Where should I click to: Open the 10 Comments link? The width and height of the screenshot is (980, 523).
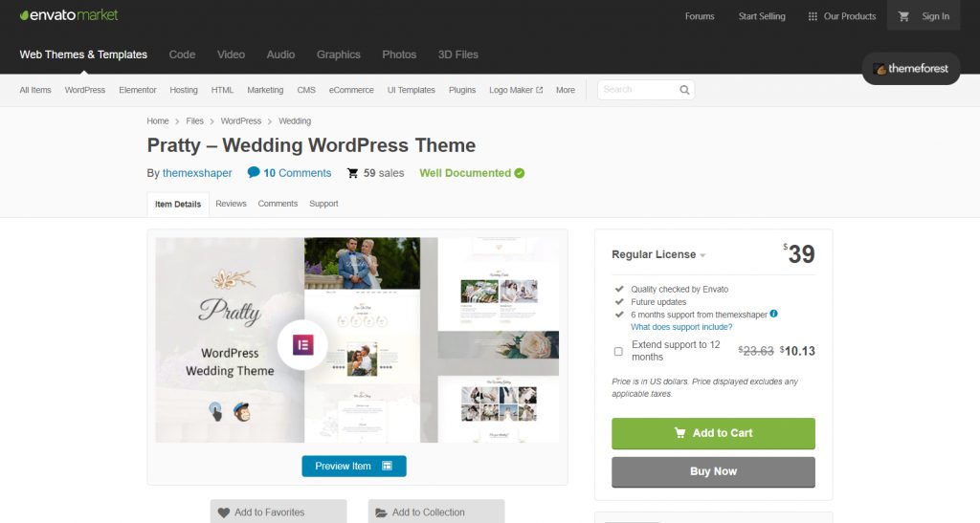tap(297, 173)
